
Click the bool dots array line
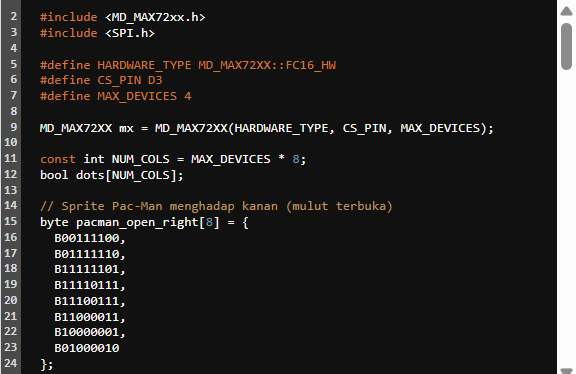click(x=112, y=175)
